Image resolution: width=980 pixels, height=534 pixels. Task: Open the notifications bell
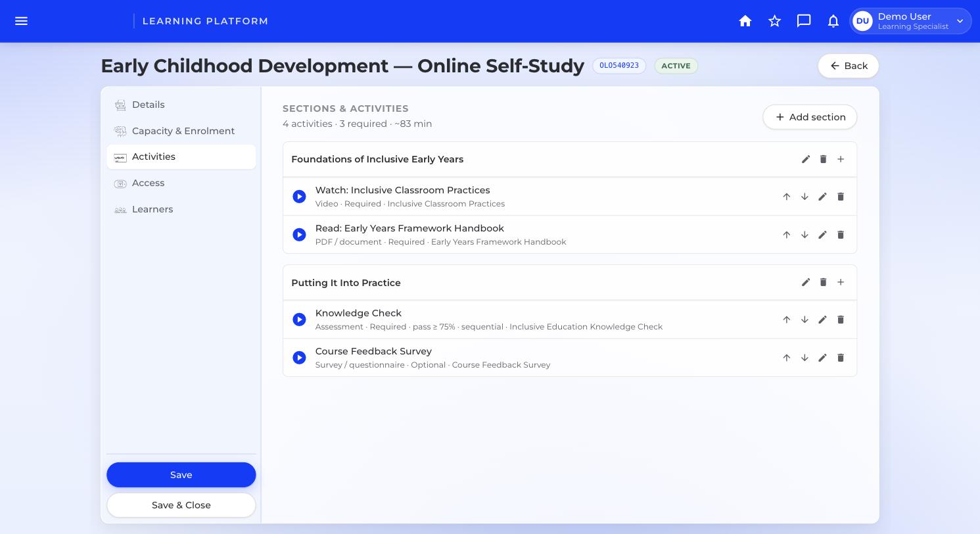point(833,21)
